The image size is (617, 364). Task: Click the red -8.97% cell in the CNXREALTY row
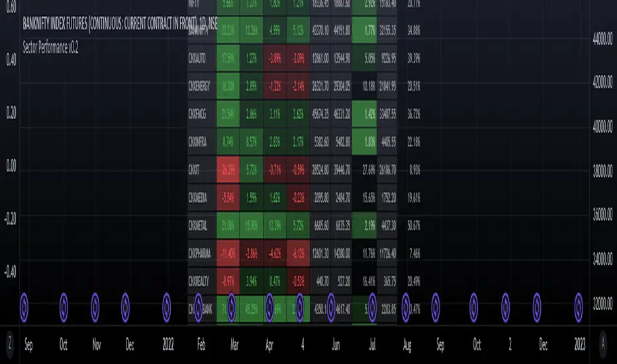point(228,281)
